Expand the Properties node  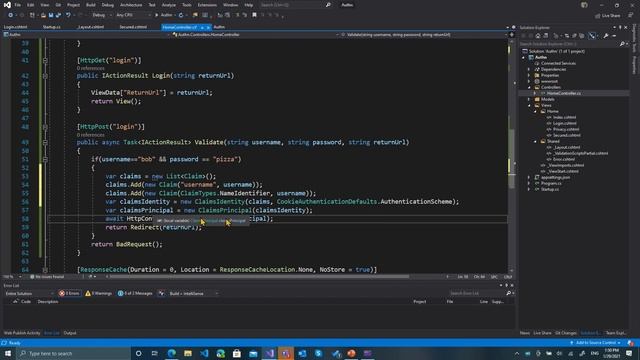pyautogui.click(x=529, y=76)
